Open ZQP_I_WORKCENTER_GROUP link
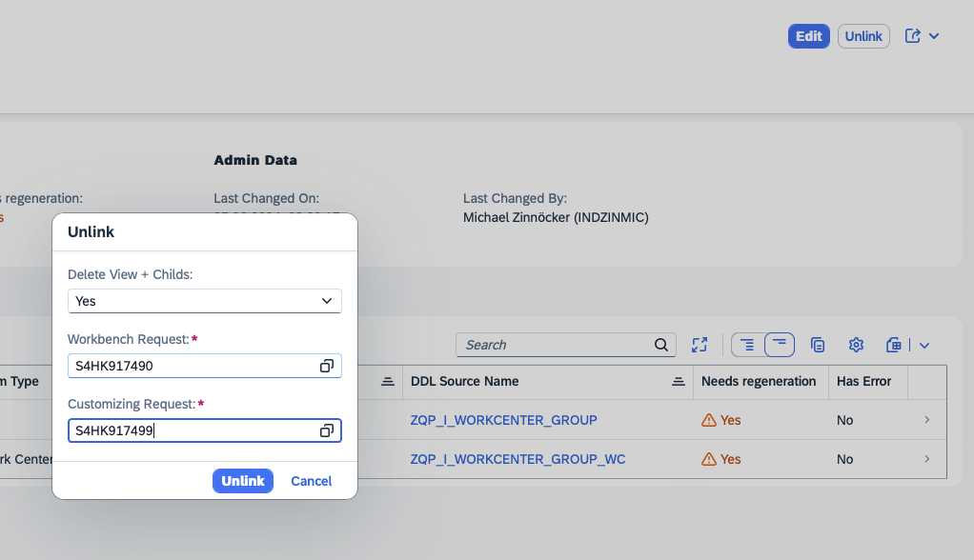 coord(504,420)
